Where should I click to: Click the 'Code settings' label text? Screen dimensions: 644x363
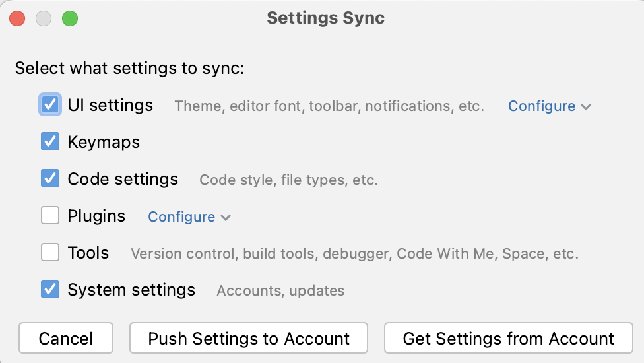click(x=123, y=179)
